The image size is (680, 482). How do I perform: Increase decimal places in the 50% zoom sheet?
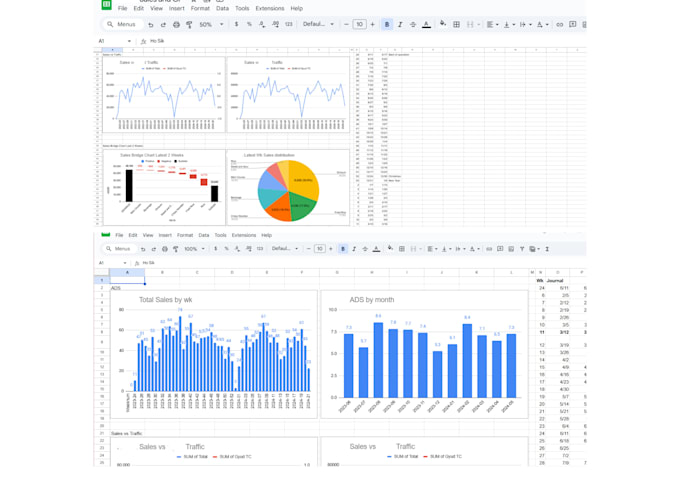coord(275,24)
